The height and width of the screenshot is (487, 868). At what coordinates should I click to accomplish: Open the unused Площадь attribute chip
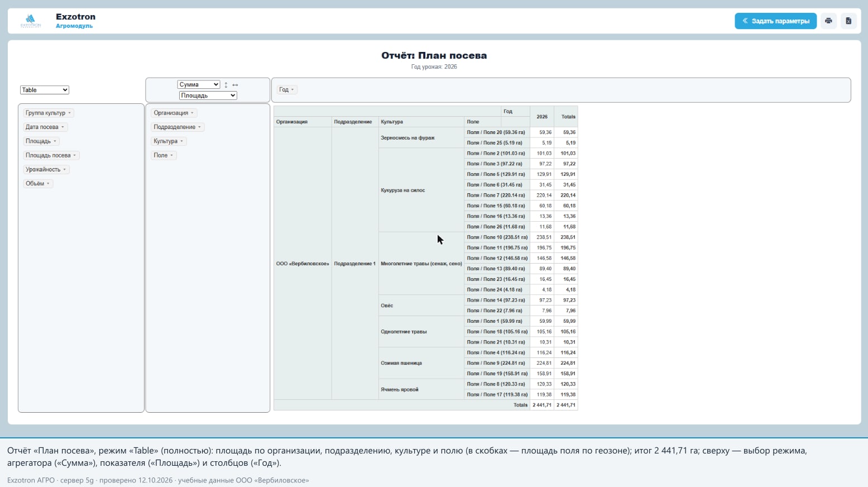point(41,141)
